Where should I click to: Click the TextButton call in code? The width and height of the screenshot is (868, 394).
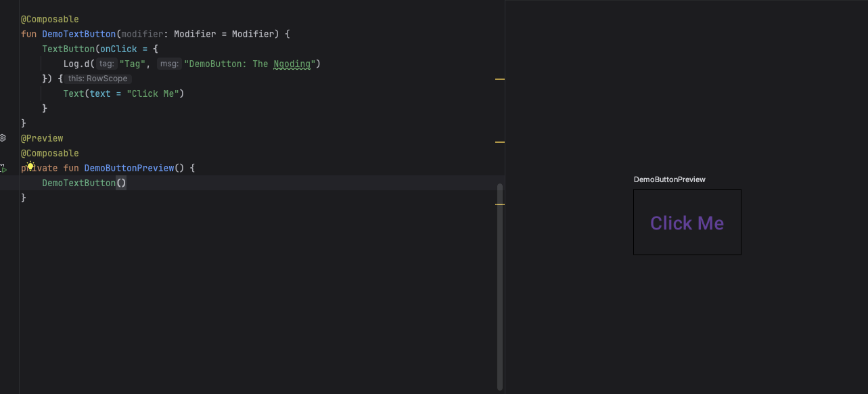coord(68,49)
